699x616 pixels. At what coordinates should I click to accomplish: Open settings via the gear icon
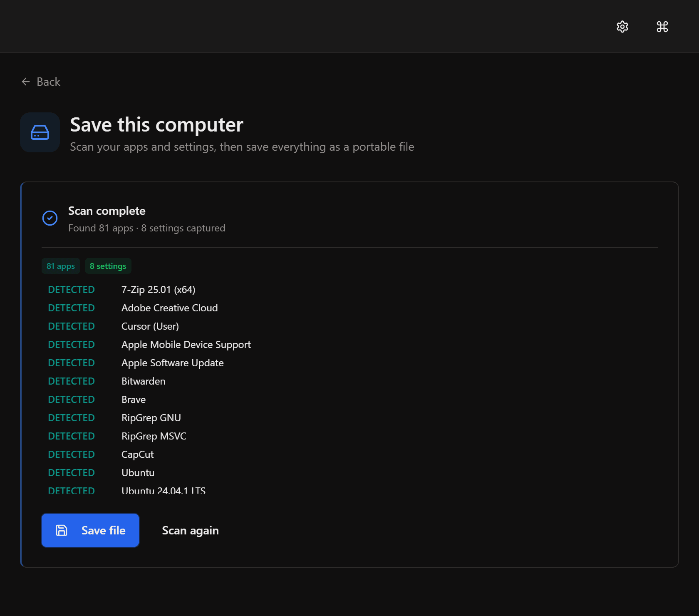tap(622, 27)
